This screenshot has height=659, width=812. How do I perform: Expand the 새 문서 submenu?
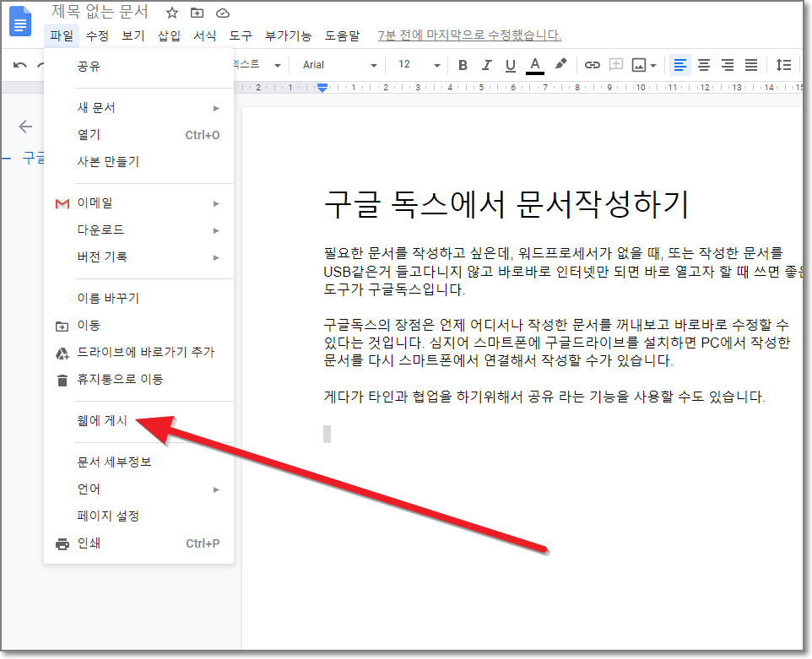pyautogui.click(x=138, y=108)
